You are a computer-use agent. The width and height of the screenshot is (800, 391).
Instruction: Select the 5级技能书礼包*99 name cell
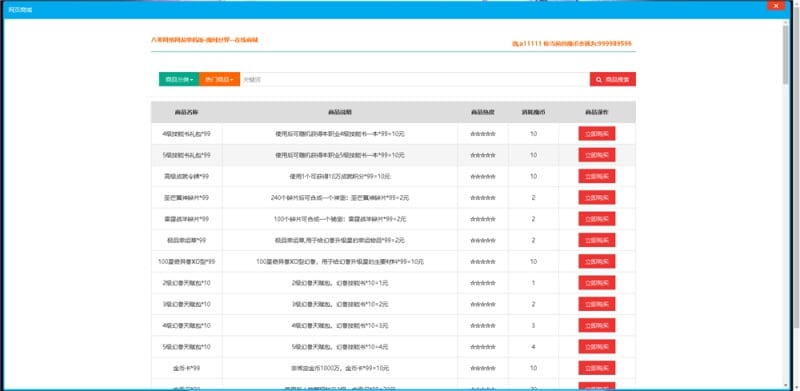[x=186, y=155]
